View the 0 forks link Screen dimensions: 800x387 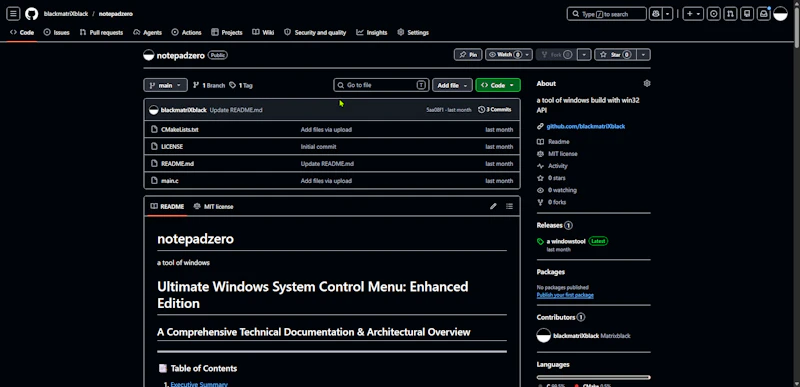(x=557, y=202)
